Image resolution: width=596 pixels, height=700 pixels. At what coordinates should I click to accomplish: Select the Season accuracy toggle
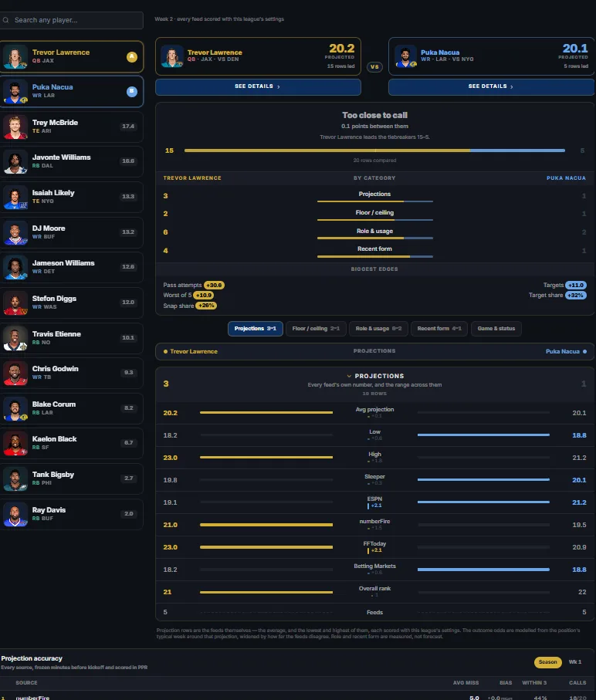click(x=548, y=662)
